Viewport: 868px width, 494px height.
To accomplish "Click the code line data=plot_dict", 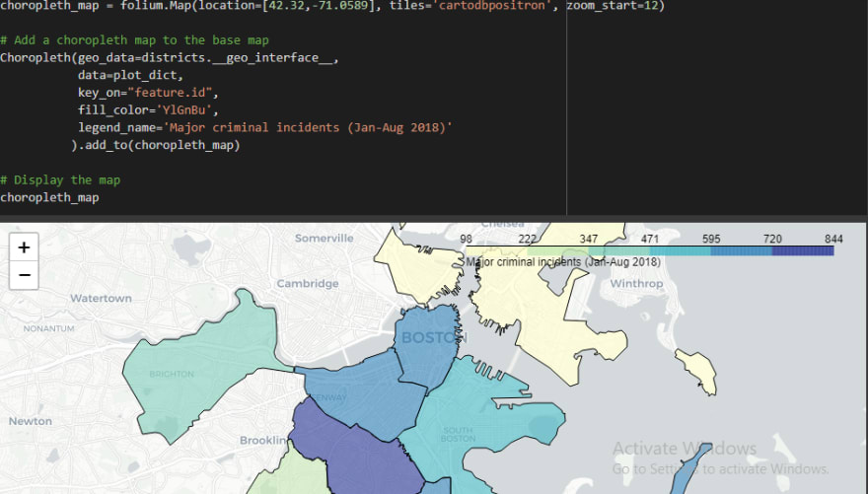I will pos(130,75).
